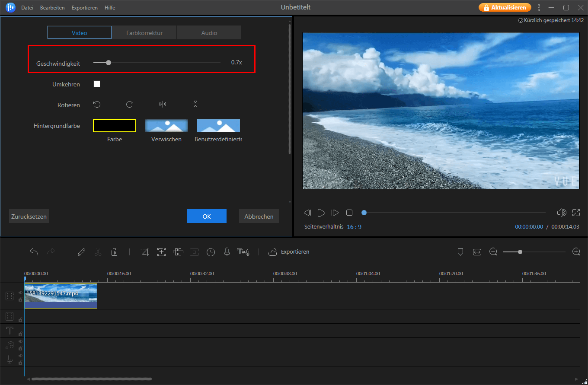
Task: Add a marker using the flag icon
Action: click(x=460, y=251)
